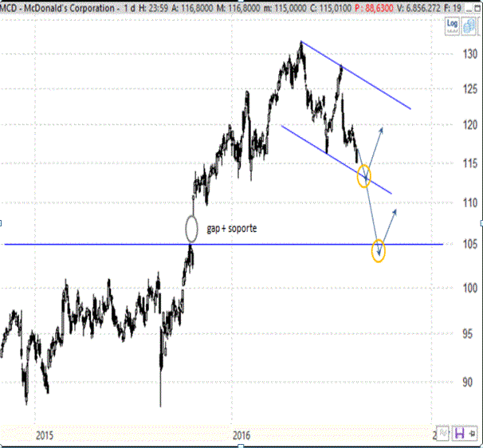Click the 'H: 23:59' time value
This screenshot has height=448, width=483.
tap(153, 8)
